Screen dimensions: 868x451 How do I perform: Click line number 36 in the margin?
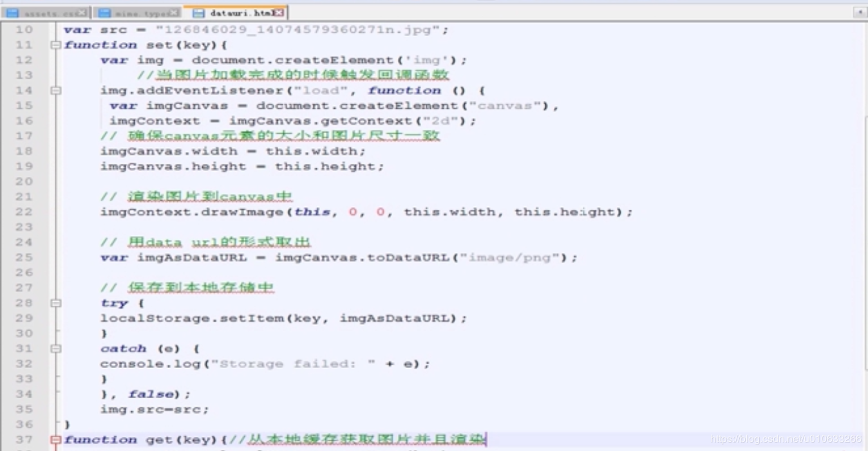pyautogui.click(x=24, y=425)
